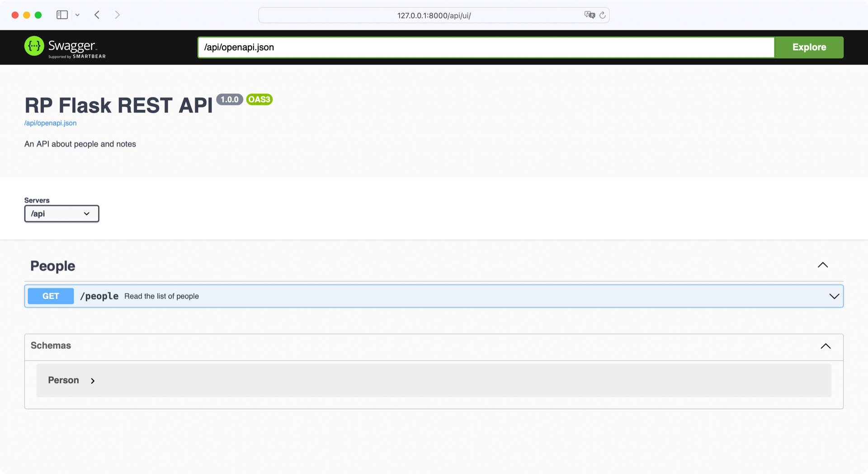Click the Schemas heading label

(51, 346)
